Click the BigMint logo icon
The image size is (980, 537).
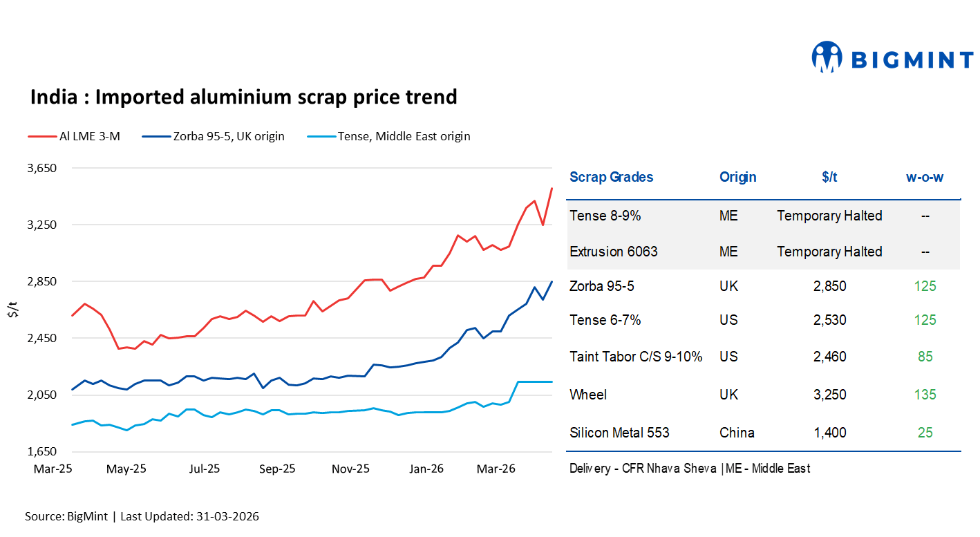(827, 57)
